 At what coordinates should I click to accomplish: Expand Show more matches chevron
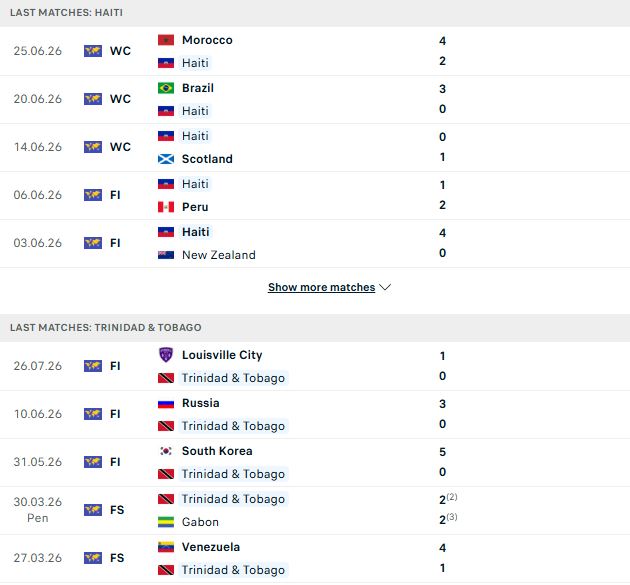pos(385,287)
